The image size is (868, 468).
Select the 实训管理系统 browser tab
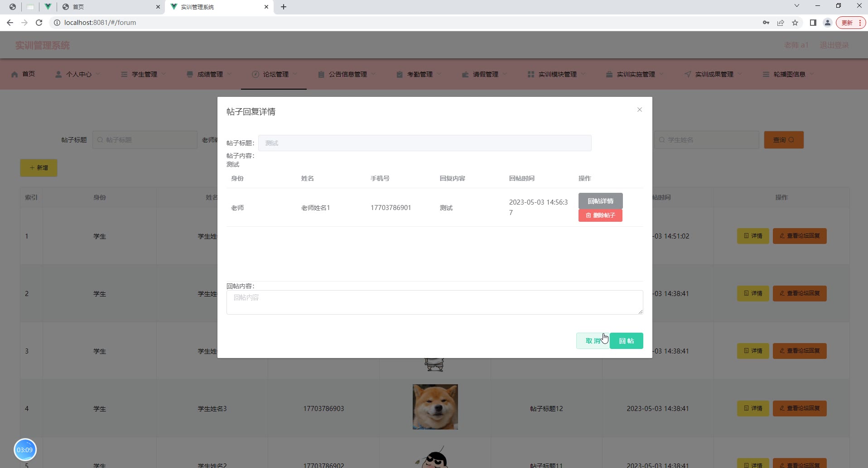pyautogui.click(x=220, y=7)
